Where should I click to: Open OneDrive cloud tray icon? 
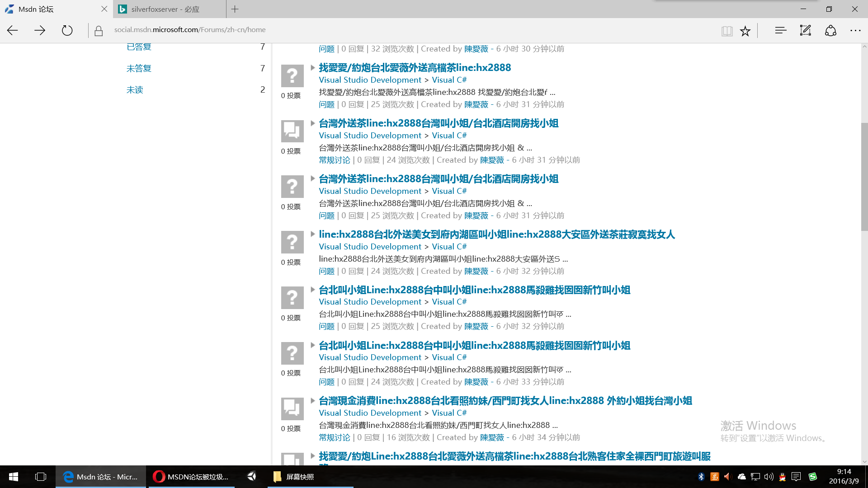pyautogui.click(x=742, y=477)
